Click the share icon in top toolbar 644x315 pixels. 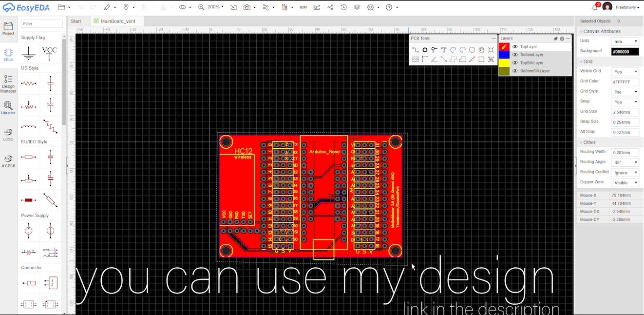pos(330,7)
